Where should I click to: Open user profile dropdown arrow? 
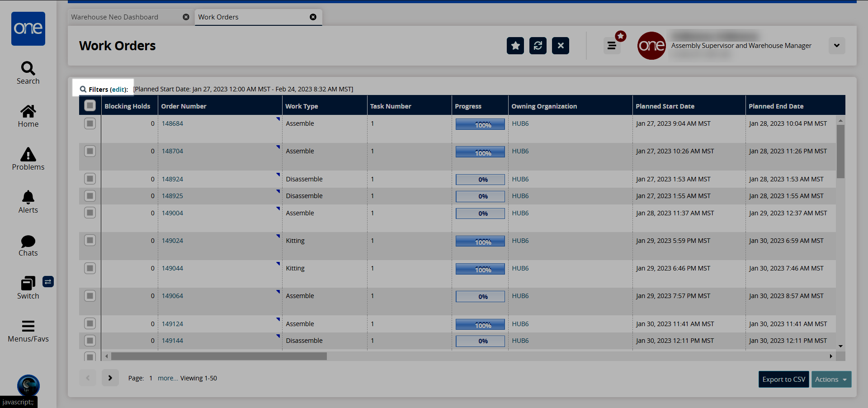(836, 46)
